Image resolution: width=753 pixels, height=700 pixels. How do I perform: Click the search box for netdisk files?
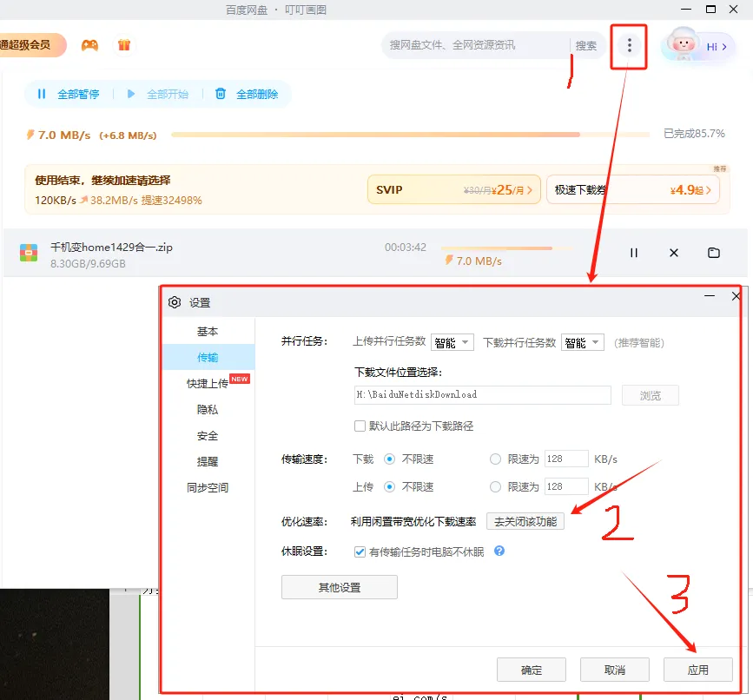coord(475,45)
